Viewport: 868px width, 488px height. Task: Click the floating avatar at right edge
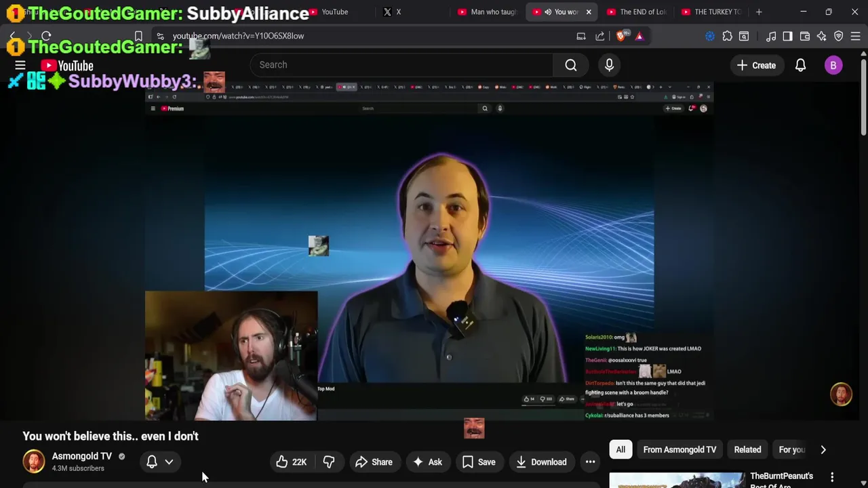tap(841, 394)
